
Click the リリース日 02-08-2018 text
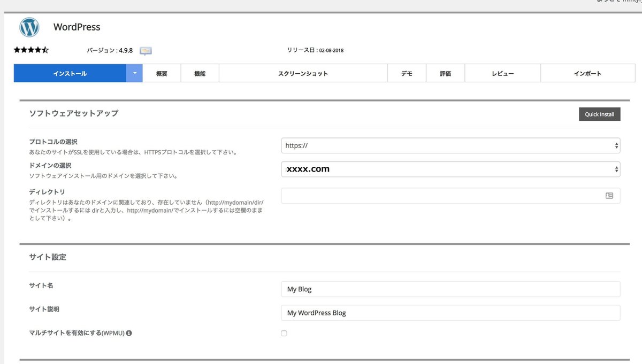pyautogui.click(x=316, y=50)
